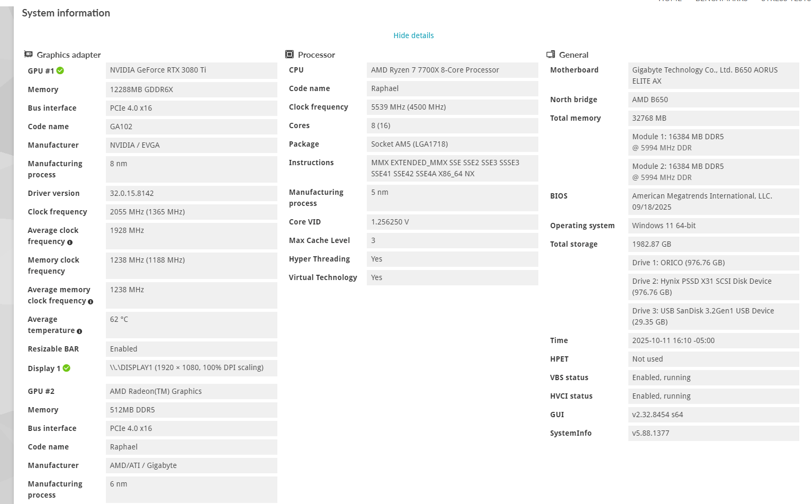Click the 'MMX EXTENDED_MMX SSE SSE2' instructions value
This screenshot has width=812, height=504.
point(453,168)
